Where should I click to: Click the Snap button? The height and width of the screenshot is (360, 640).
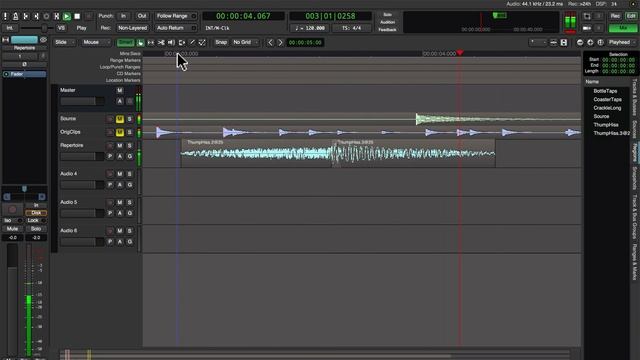[221, 42]
